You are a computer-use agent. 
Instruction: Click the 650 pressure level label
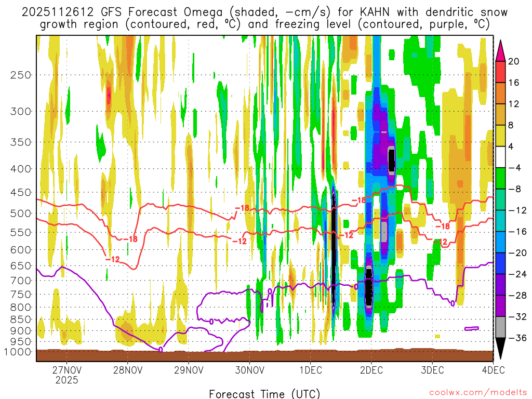(x=21, y=265)
